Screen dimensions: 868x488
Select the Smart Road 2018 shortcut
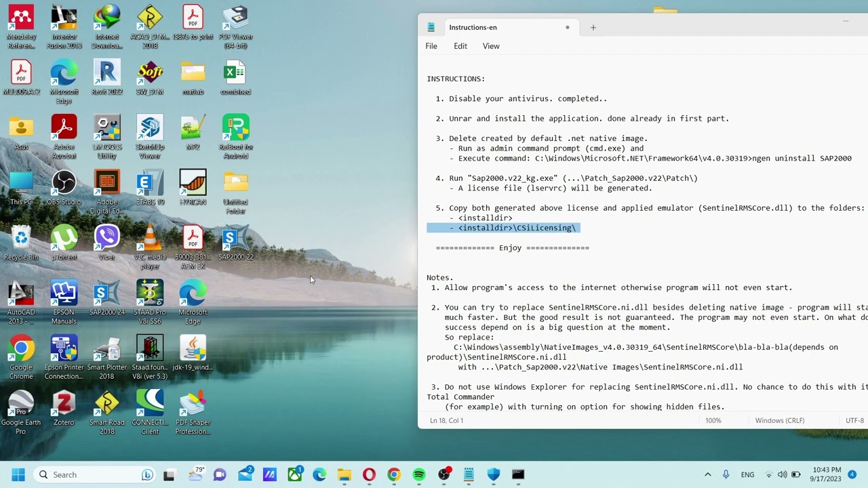107,412
